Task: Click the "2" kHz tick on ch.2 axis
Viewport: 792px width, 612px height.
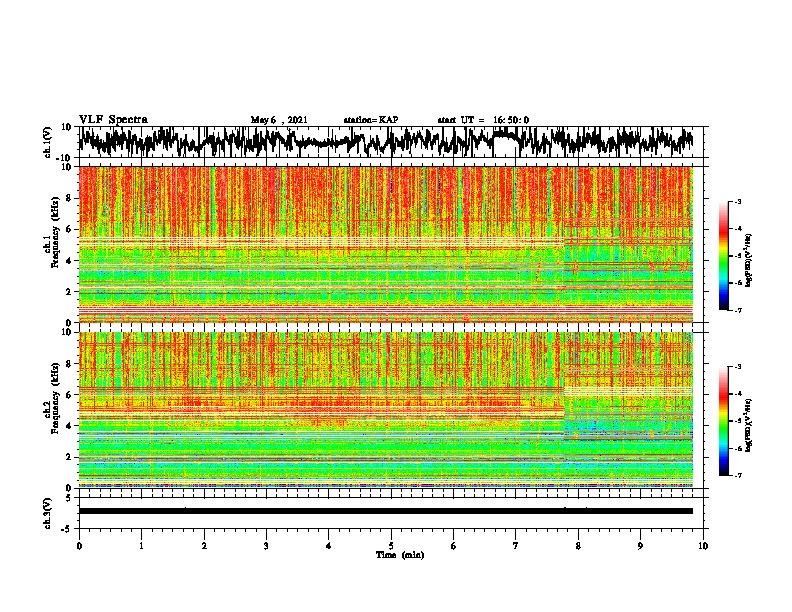Action: (69, 457)
